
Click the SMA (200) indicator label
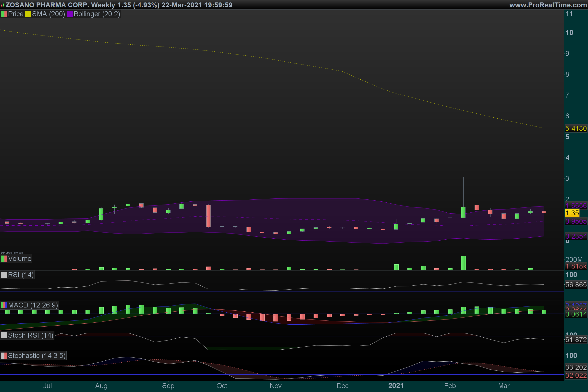(x=49, y=14)
